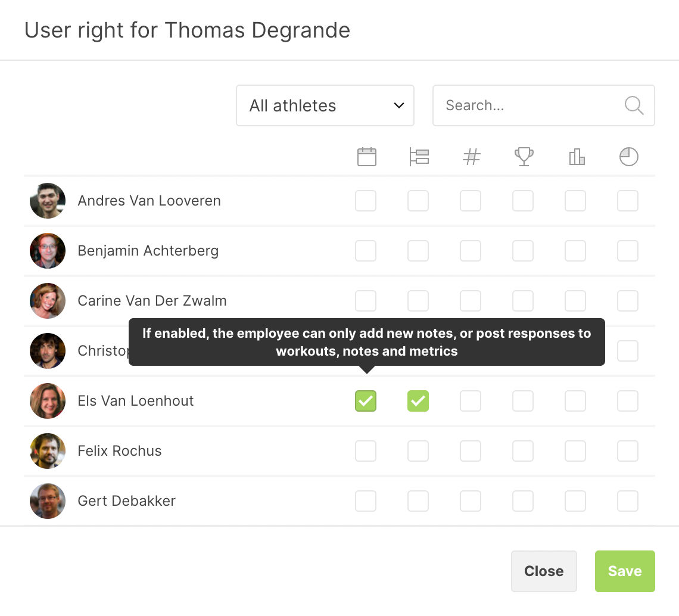The height and width of the screenshot is (616, 679).
Task: Click the bar chart column icon
Action: point(576,157)
